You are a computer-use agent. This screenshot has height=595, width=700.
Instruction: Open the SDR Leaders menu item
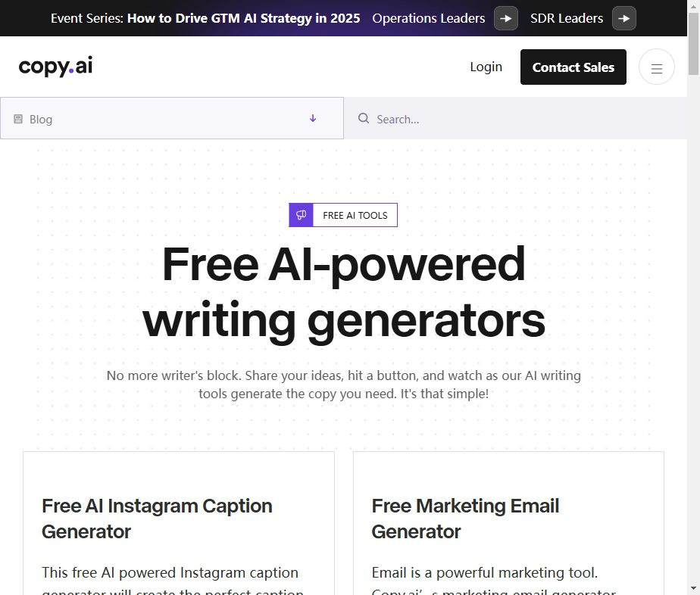click(x=566, y=18)
